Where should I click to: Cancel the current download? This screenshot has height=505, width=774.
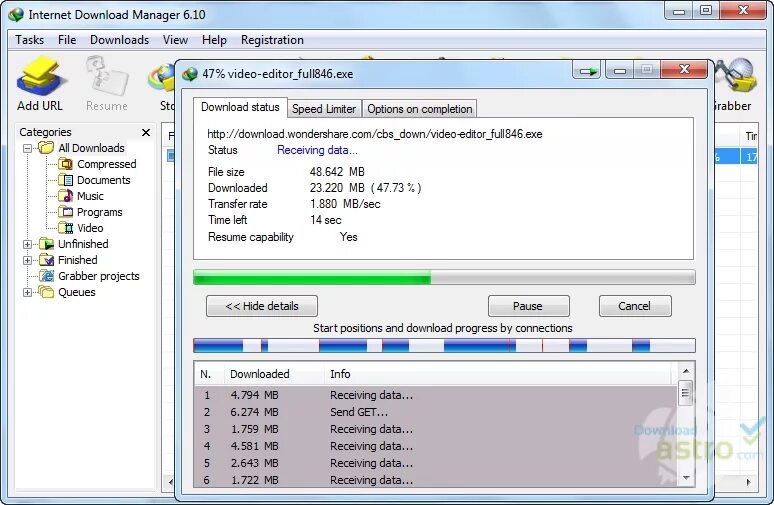(x=635, y=306)
